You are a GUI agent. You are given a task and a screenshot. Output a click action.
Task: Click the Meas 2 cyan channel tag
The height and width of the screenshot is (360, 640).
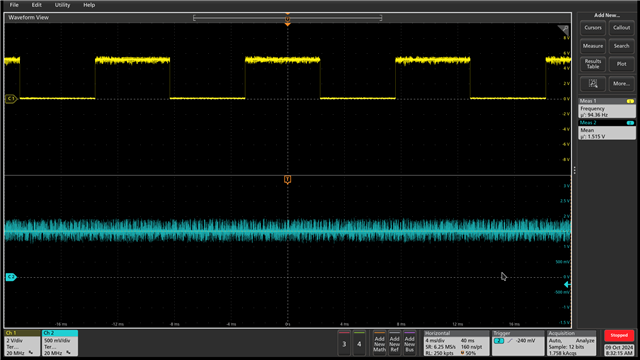tap(630, 123)
